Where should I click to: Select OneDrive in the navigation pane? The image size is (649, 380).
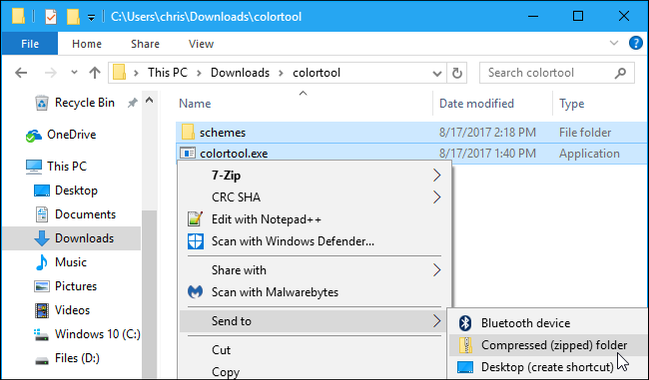[x=61, y=135]
